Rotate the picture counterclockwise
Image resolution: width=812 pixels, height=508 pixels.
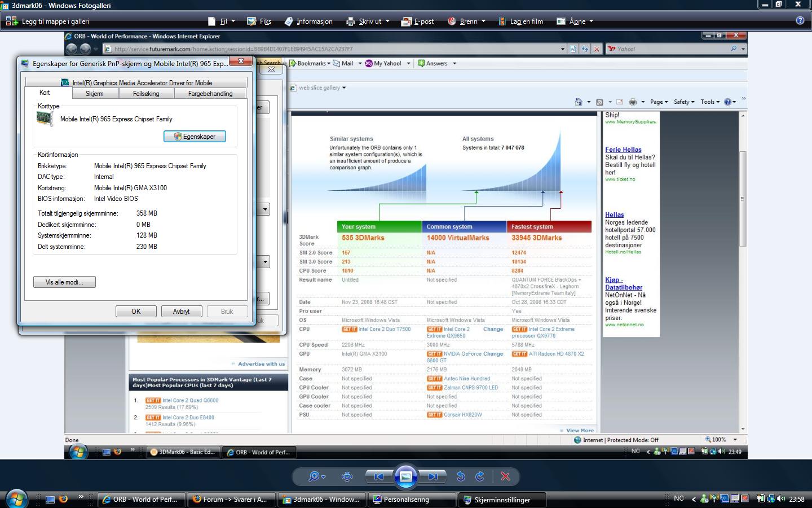(461, 476)
